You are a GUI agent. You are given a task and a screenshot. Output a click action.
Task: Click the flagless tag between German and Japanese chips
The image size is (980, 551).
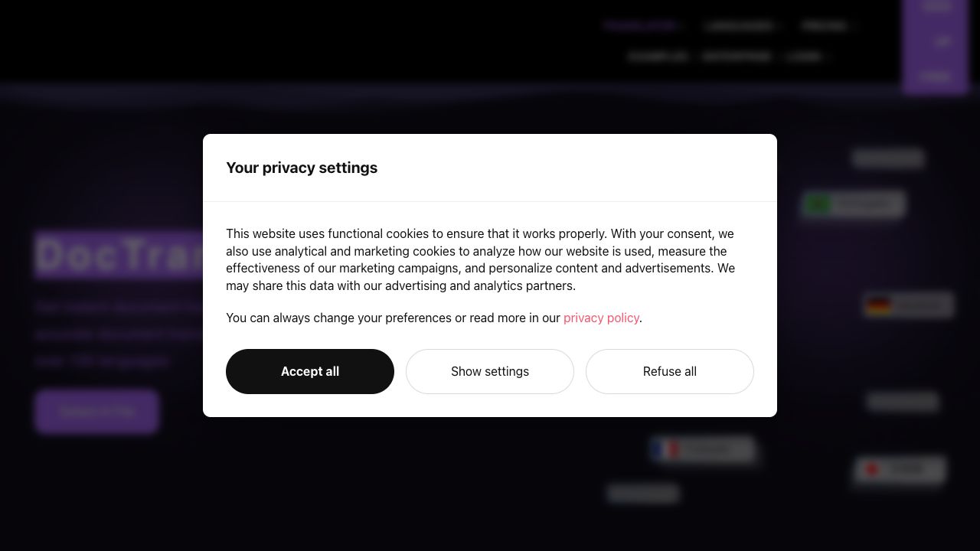tap(903, 401)
